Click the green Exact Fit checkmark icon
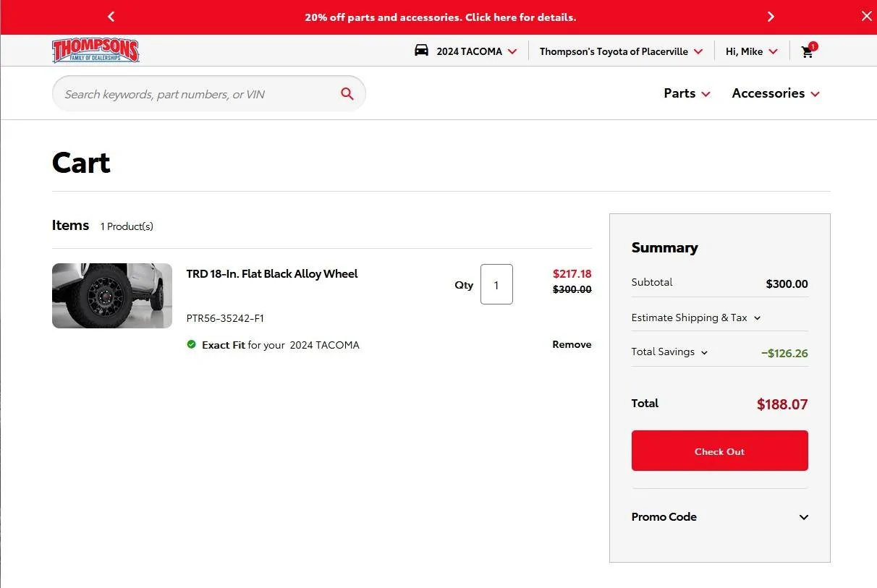This screenshot has width=877, height=588. [191, 345]
